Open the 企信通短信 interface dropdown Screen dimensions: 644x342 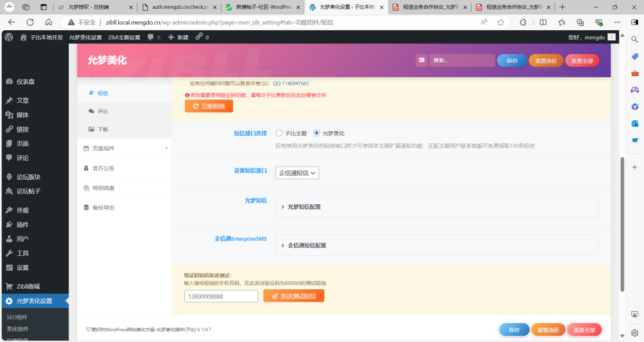pos(297,172)
